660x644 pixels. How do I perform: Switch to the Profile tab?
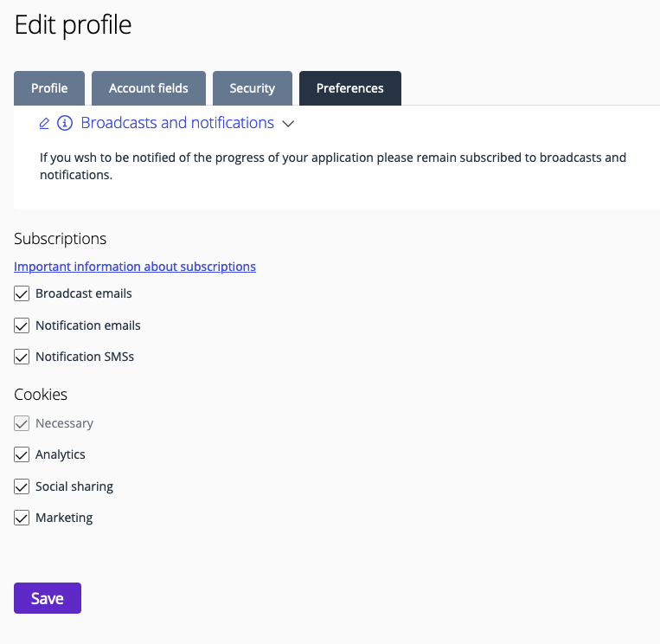point(49,88)
